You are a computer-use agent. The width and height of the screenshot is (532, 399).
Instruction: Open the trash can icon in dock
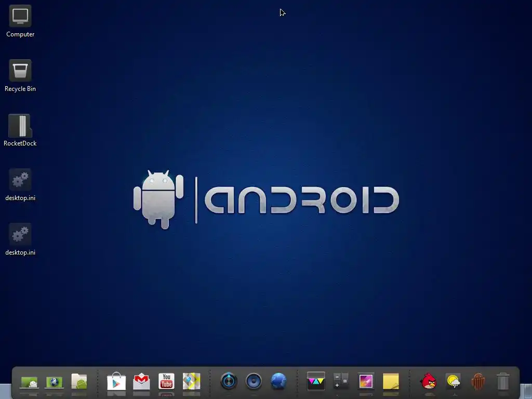[503, 381]
